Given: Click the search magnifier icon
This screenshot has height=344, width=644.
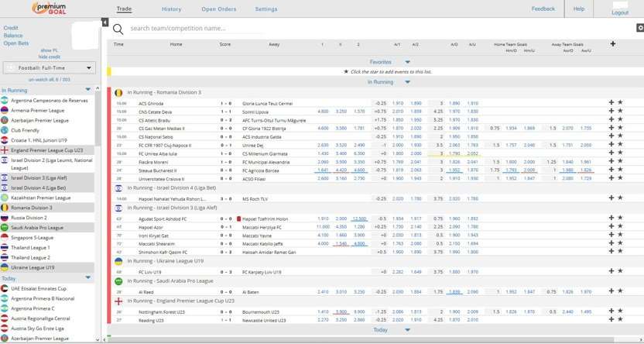Looking at the screenshot, I should coord(118,29).
